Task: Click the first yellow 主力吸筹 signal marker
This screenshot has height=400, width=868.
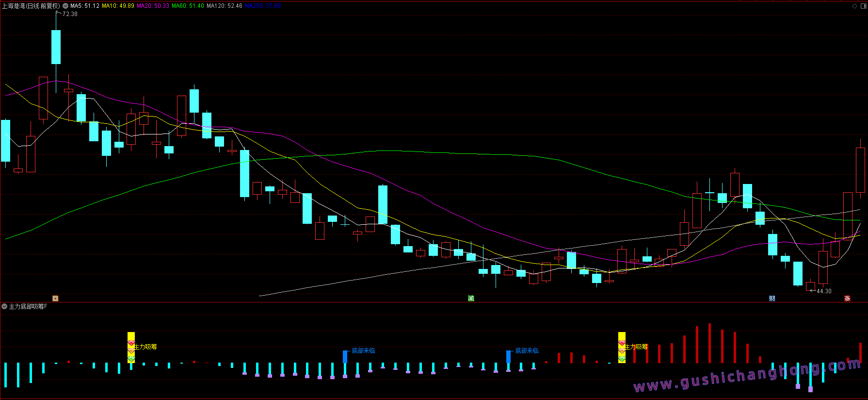Action: tap(131, 347)
